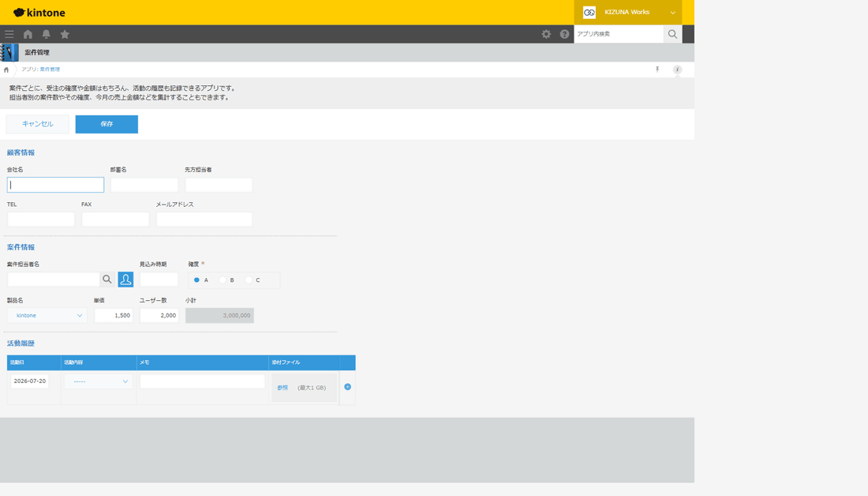
Task: Click the 会社名 input field
Action: click(x=55, y=185)
